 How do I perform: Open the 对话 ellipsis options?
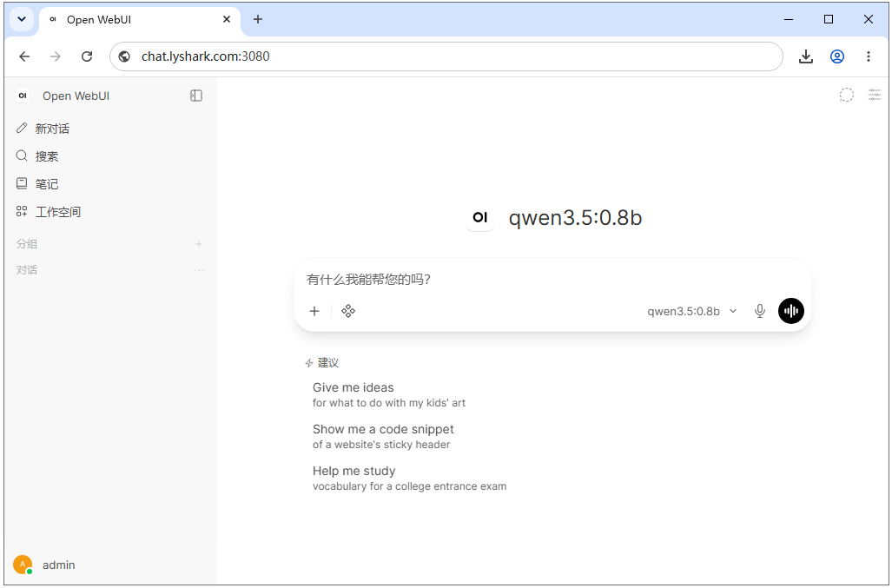199,270
